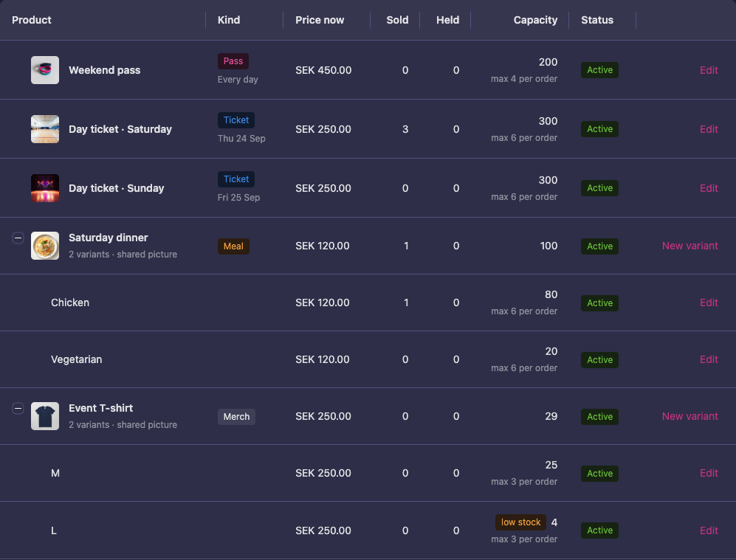Sort by the Held column header
This screenshot has width=736, height=560.
[447, 20]
